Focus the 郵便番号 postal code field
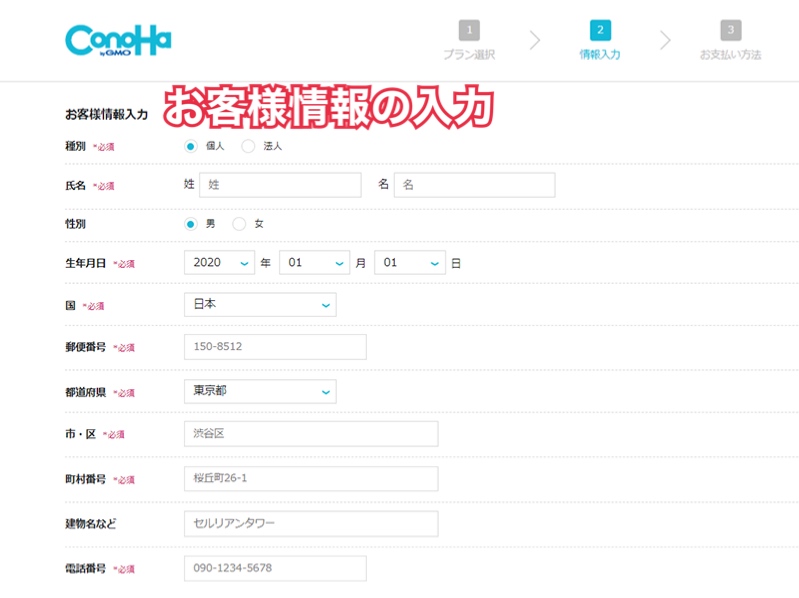This screenshot has height=598, width=799. [x=275, y=347]
